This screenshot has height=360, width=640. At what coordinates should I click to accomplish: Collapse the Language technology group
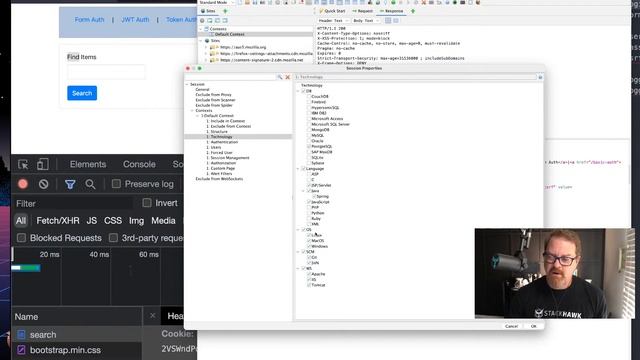[x=298, y=169]
